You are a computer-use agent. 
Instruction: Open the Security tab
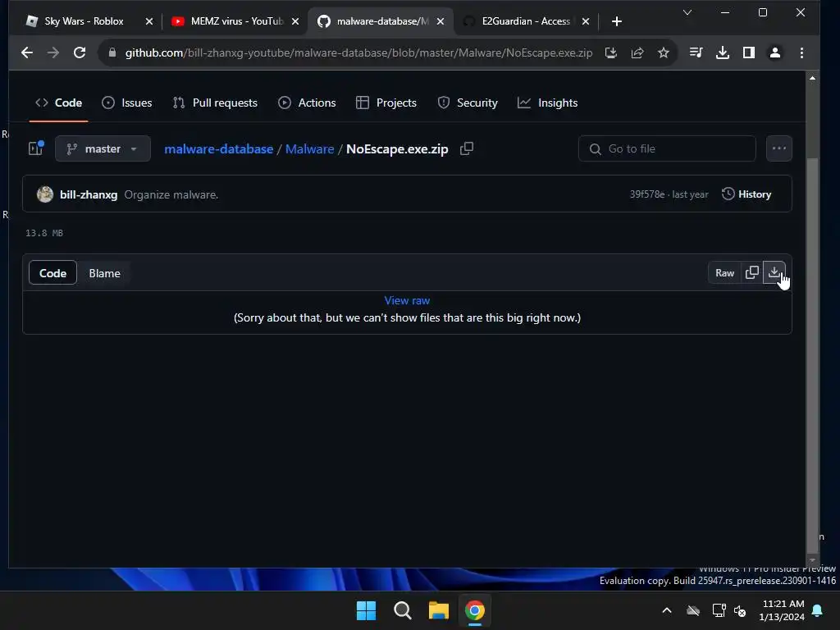[468, 103]
